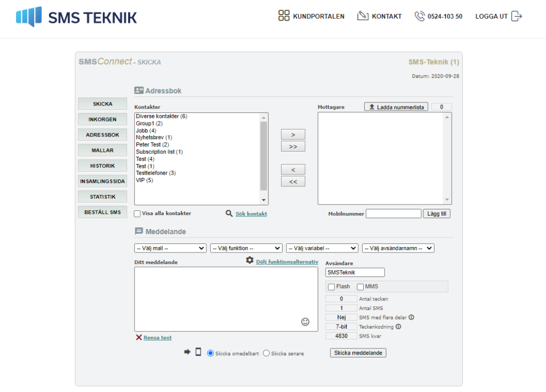Image resolution: width=546 pixels, height=392 pixels.
Task: Click the red X clear text icon
Action: [x=139, y=337]
